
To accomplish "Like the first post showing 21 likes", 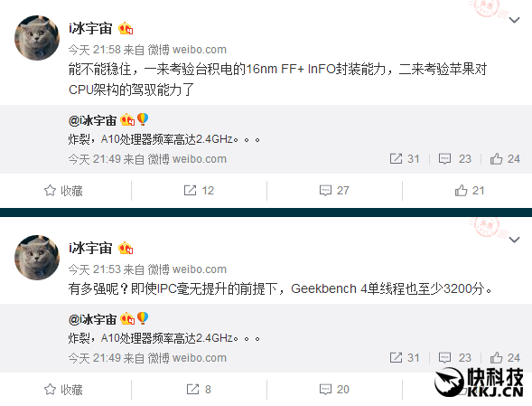I will tap(470, 191).
